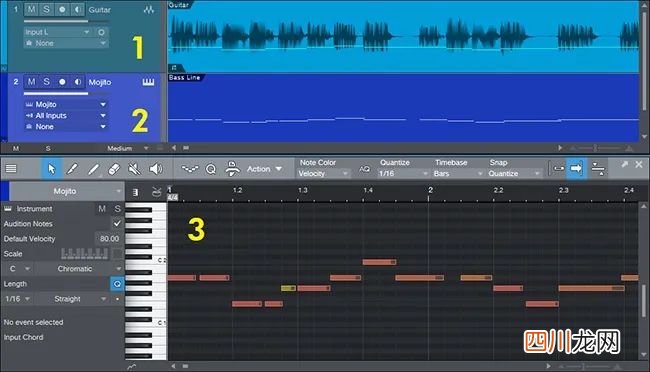Click the Quantize Q icon
The height and width of the screenshot is (372, 650).
(x=211, y=169)
